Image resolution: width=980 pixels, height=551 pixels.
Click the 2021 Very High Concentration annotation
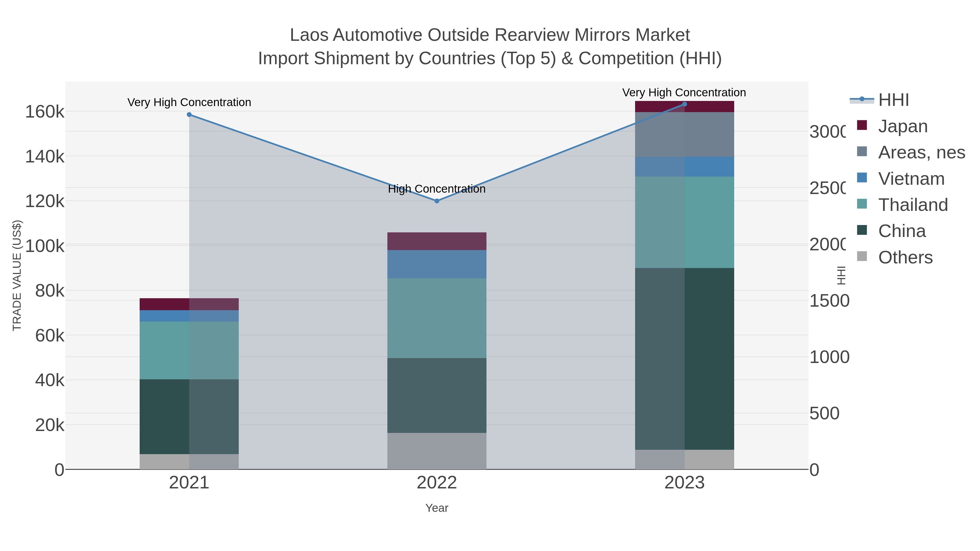coord(189,102)
